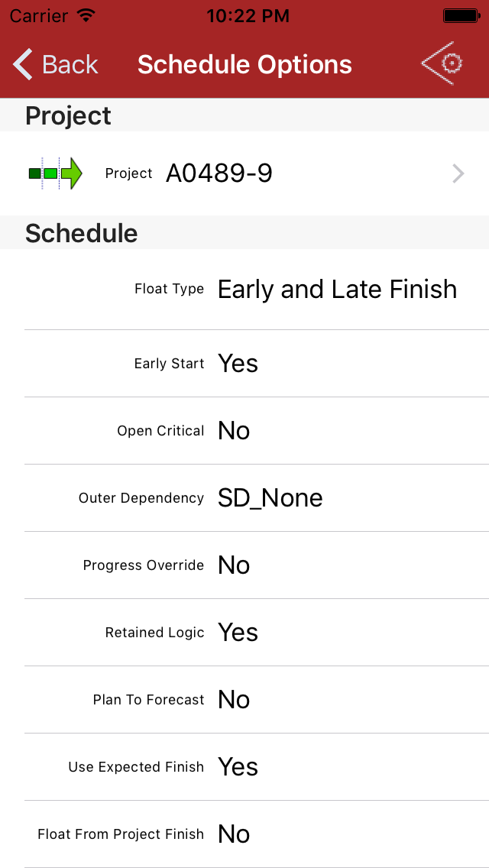The width and height of the screenshot is (489, 868).
Task: Change Float Type Early and Late Finish
Action: click(x=337, y=290)
